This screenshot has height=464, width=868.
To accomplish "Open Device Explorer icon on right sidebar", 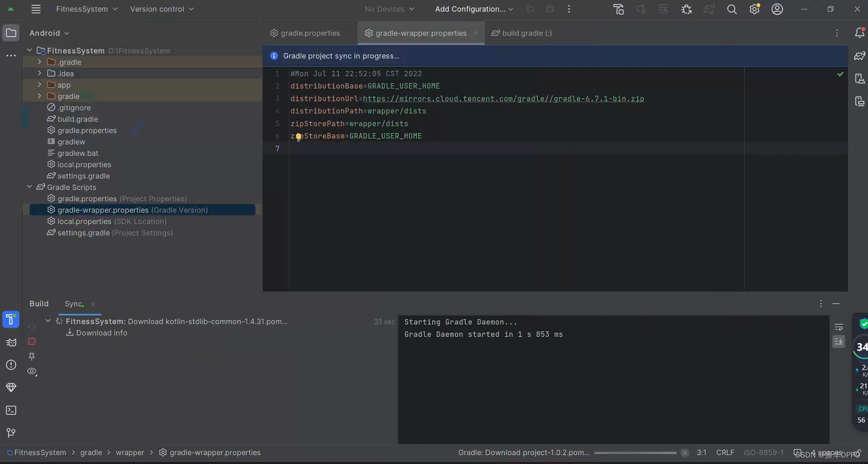I will [860, 101].
